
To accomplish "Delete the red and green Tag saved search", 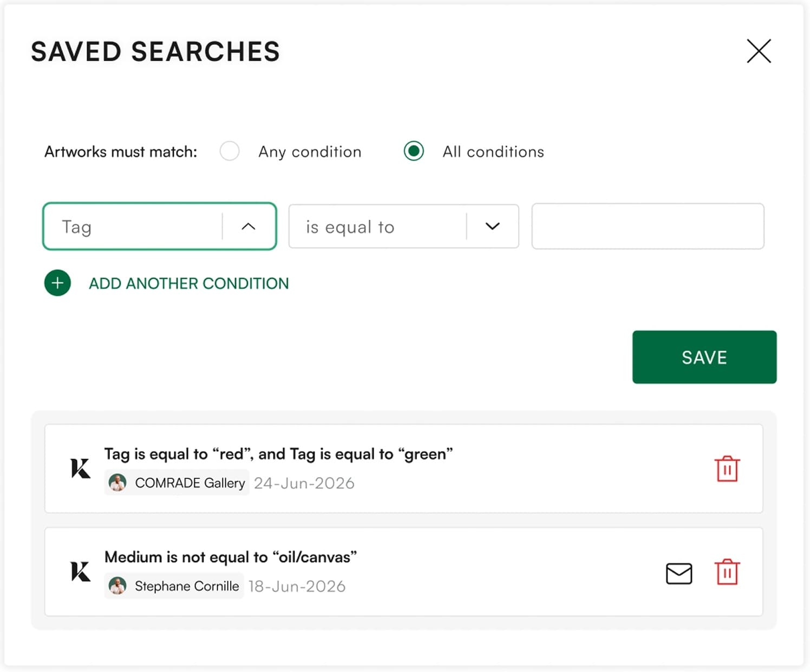I will point(727,469).
